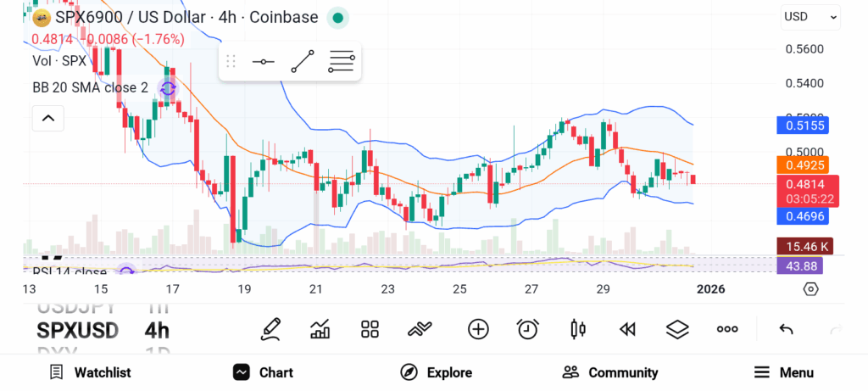Open the indicators chart icon
Viewport: 868px width, 391px height.
(x=320, y=329)
